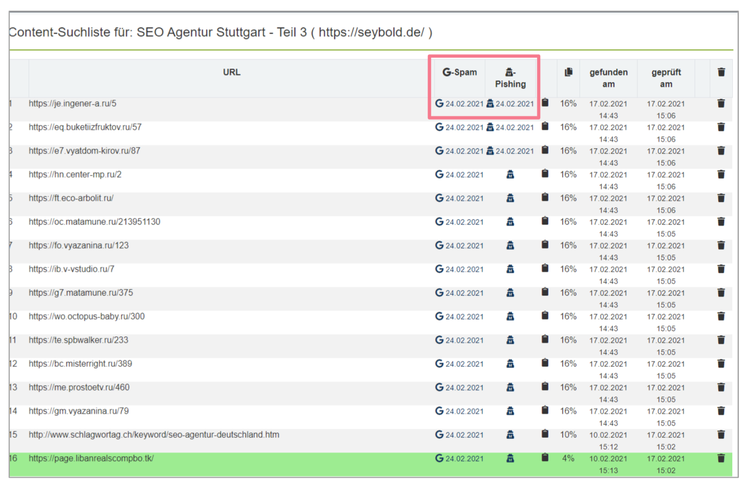Click the trash icon for schlagwortag.ch row
The image size is (750, 486).
point(721,434)
